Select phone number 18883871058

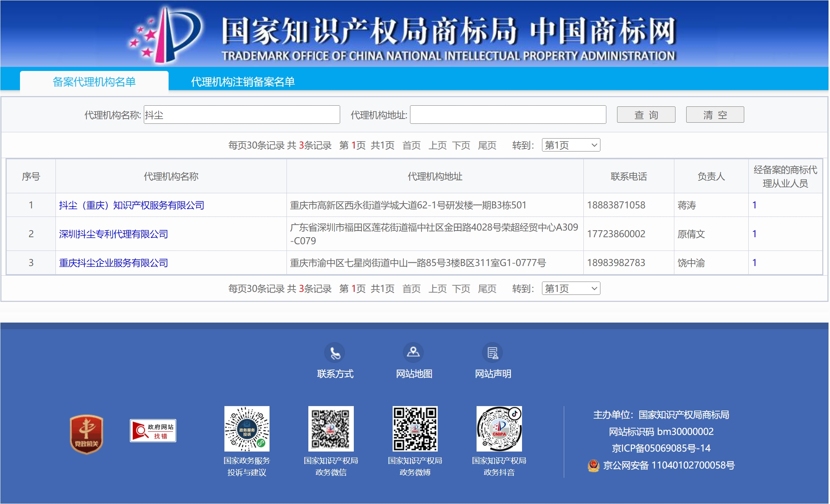(x=616, y=205)
